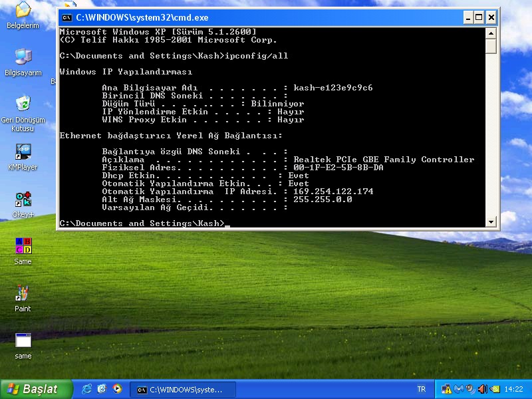
Task: Activate the cmd.exe taskbar button
Action: [183, 390]
